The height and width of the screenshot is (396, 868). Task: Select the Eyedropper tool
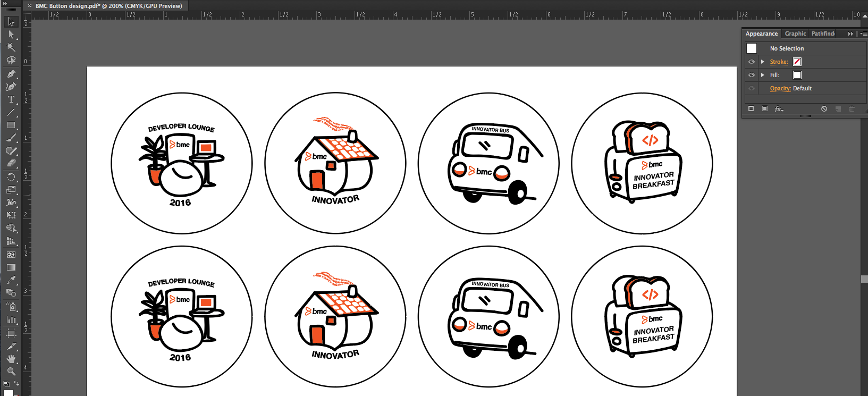point(11,280)
